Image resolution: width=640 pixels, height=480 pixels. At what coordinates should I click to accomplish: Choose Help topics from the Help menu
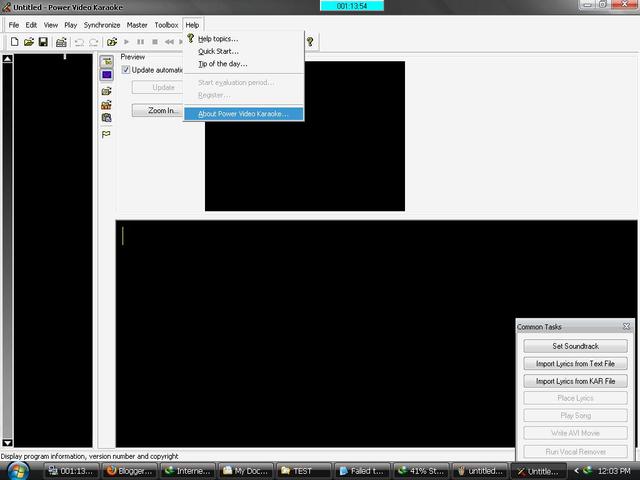pyautogui.click(x=244, y=39)
